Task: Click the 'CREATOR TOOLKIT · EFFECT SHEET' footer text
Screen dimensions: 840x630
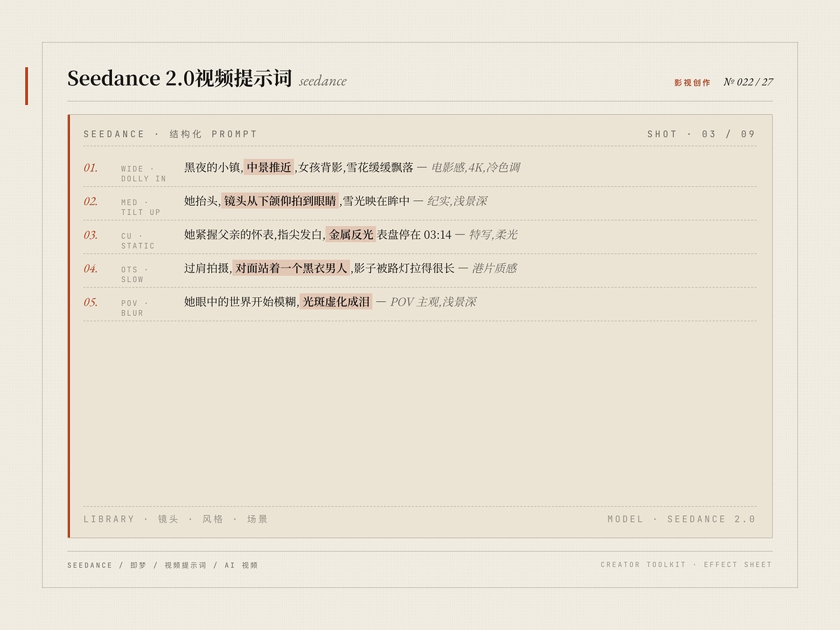Action: click(x=686, y=564)
